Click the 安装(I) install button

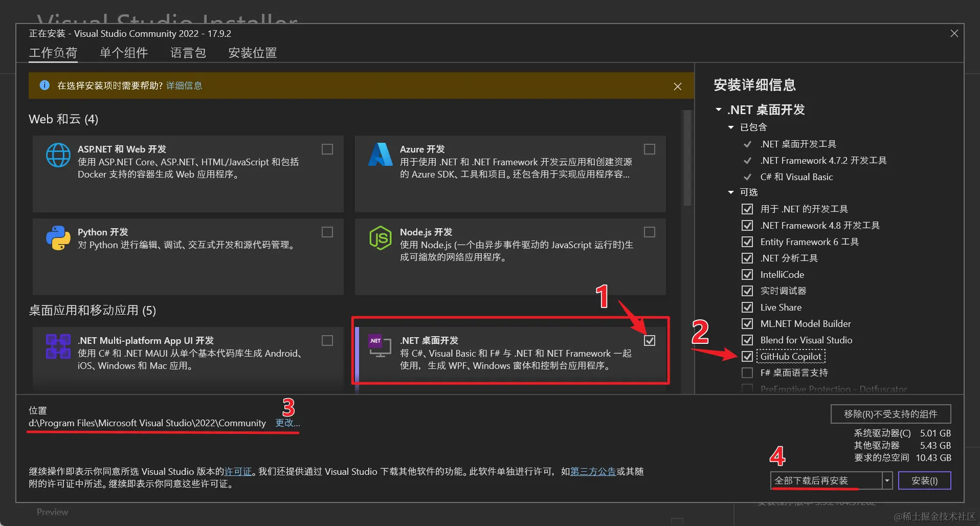925,480
